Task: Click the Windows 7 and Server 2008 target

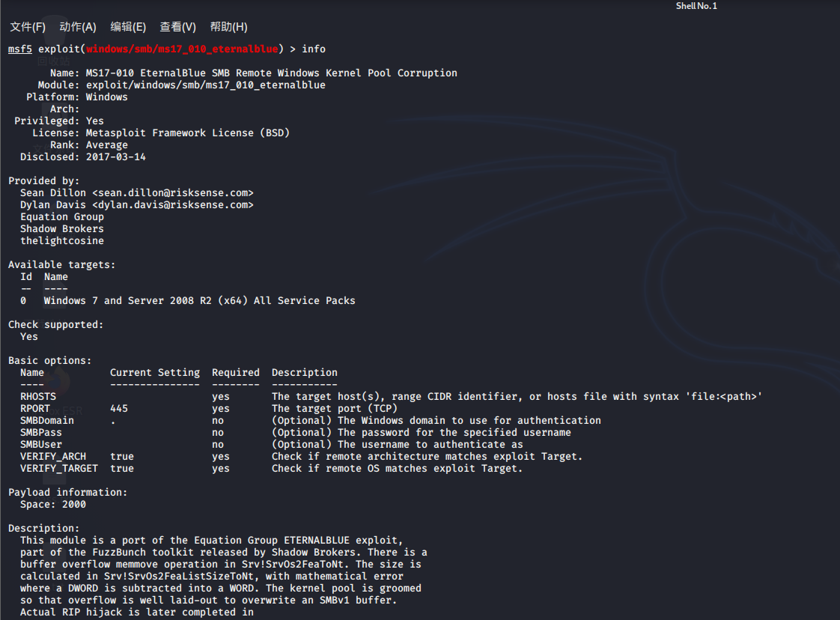Action: pos(199,301)
